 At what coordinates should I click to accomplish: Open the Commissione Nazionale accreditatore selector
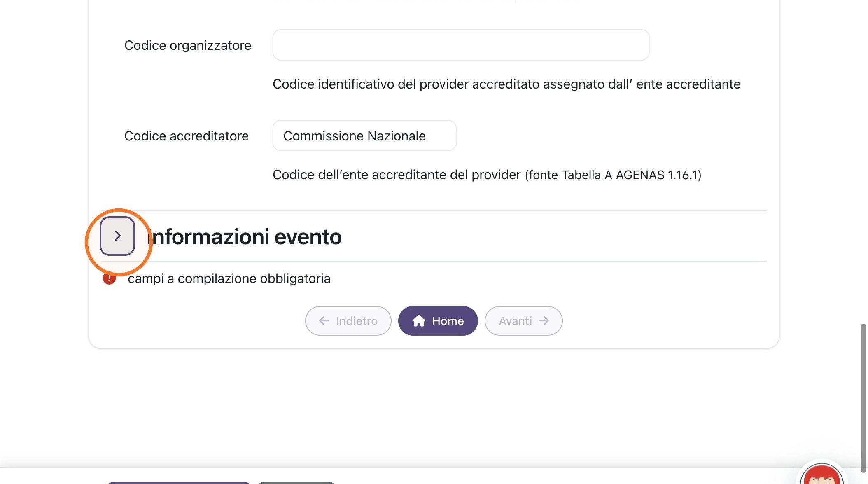[x=364, y=136]
